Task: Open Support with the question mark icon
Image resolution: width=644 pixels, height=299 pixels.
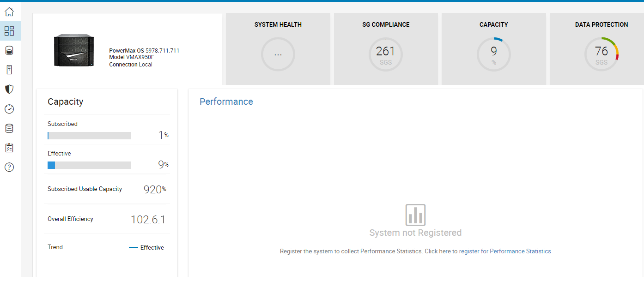Action: pyautogui.click(x=9, y=167)
